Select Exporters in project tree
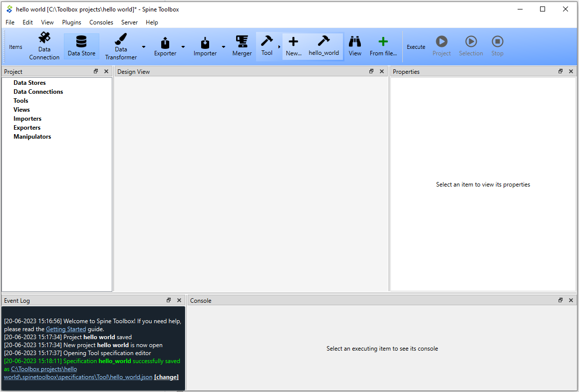The width and height of the screenshot is (579, 392). click(x=27, y=127)
